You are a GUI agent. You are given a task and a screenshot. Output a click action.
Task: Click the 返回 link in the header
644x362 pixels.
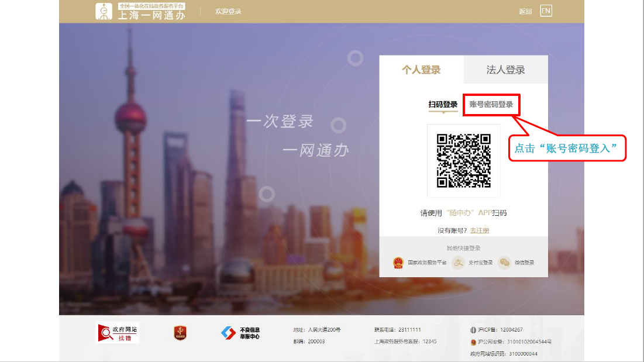525,12
